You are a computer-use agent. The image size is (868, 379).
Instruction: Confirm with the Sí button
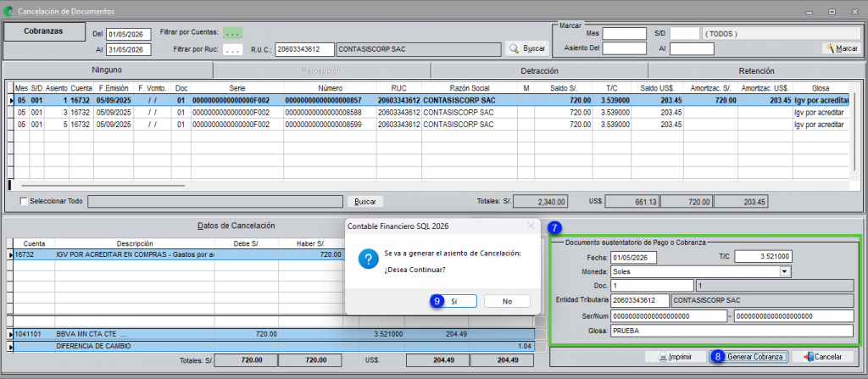click(454, 301)
